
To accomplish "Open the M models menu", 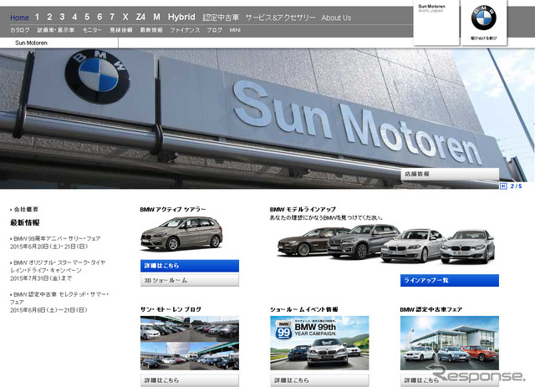I will pos(156,17).
